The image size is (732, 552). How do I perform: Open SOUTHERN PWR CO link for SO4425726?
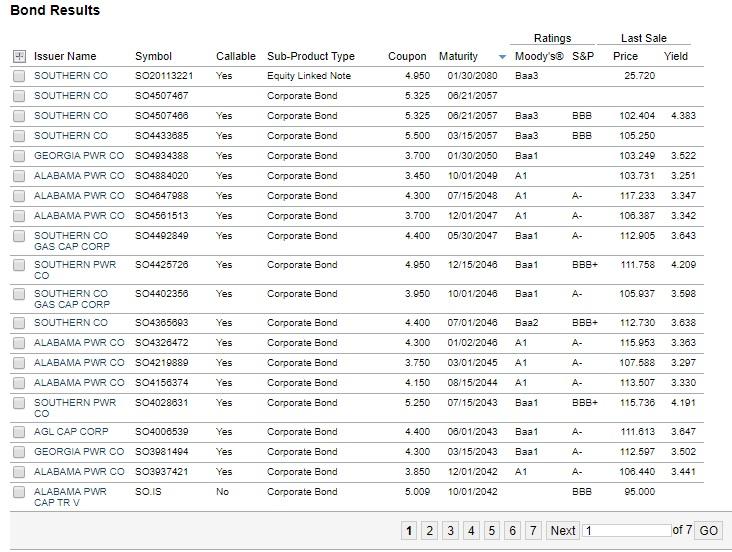[75, 270]
